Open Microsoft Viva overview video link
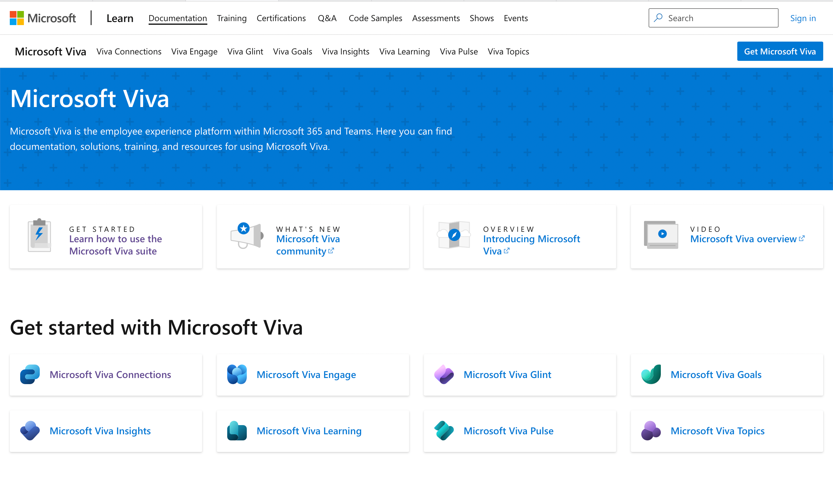This screenshot has width=833, height=504. (747, 239)
